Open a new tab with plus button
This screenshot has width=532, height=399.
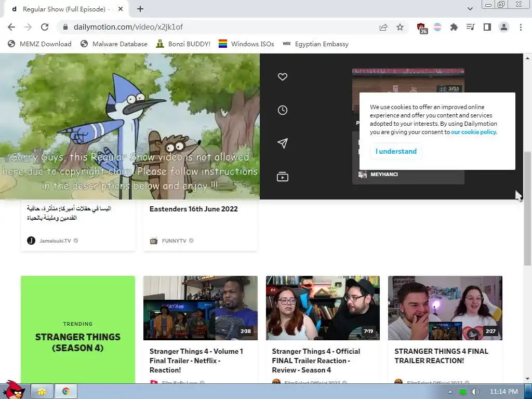(140, 9)
